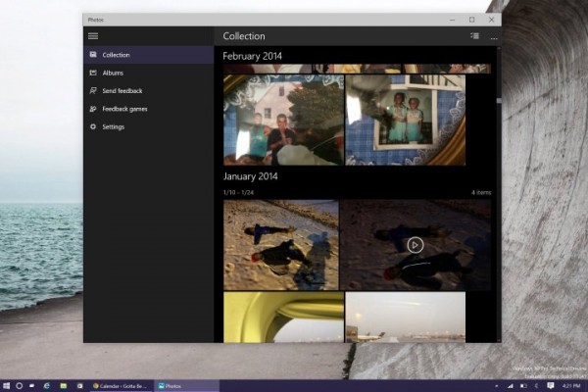The width and height of the screenshot is (588, 392).
Task: Open leftmost cropped thumbnail strip photo
Action: point(268,69)
